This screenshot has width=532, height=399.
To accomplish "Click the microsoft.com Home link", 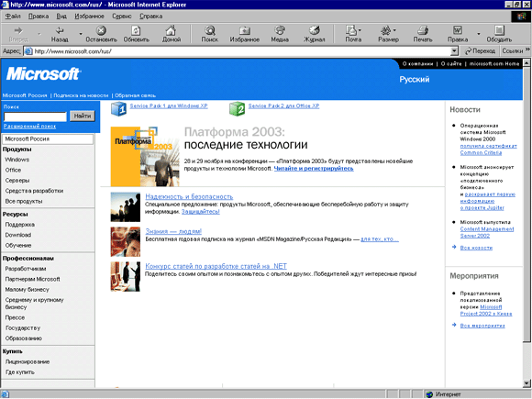I will pyautogui.click(x=494, y=64).
